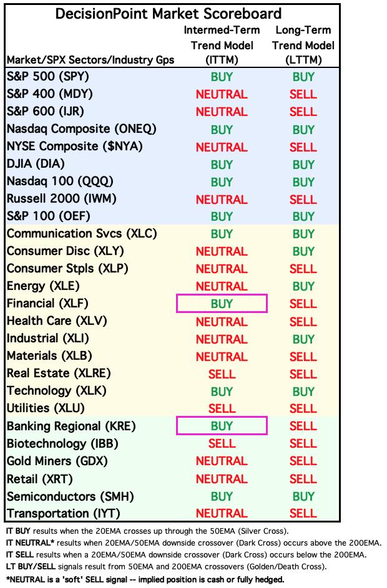
Task: Click the DecisionPoint Market Scoreboard title
Action: pyautogui.click(x=169, y=14)
